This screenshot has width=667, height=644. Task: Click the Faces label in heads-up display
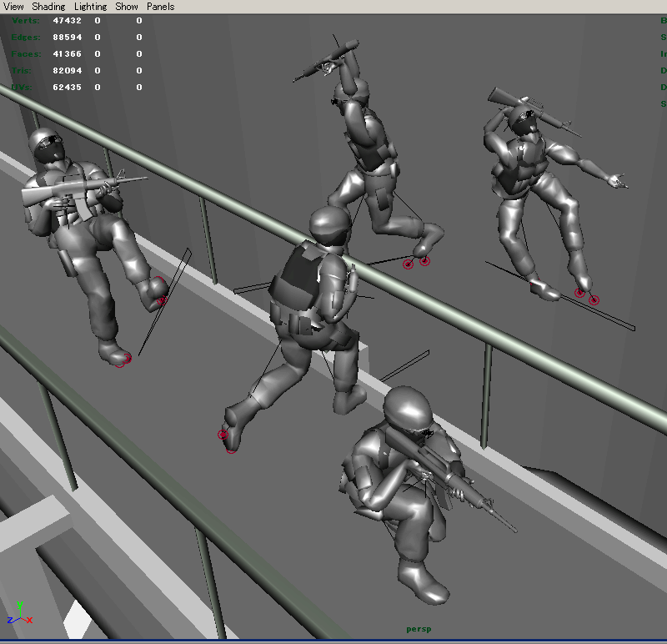pyautogui.click(x=26, y=53)
